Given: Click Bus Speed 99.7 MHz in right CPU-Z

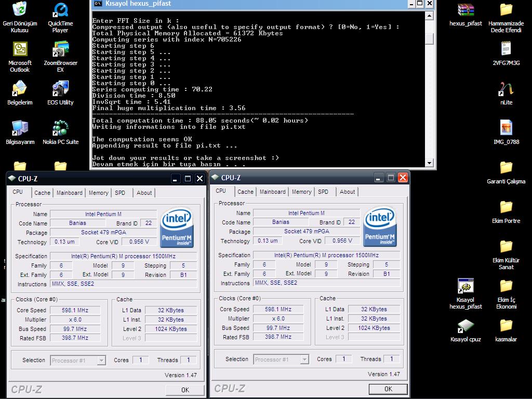Looking at the screenshot, I should [x=278, y=328].
